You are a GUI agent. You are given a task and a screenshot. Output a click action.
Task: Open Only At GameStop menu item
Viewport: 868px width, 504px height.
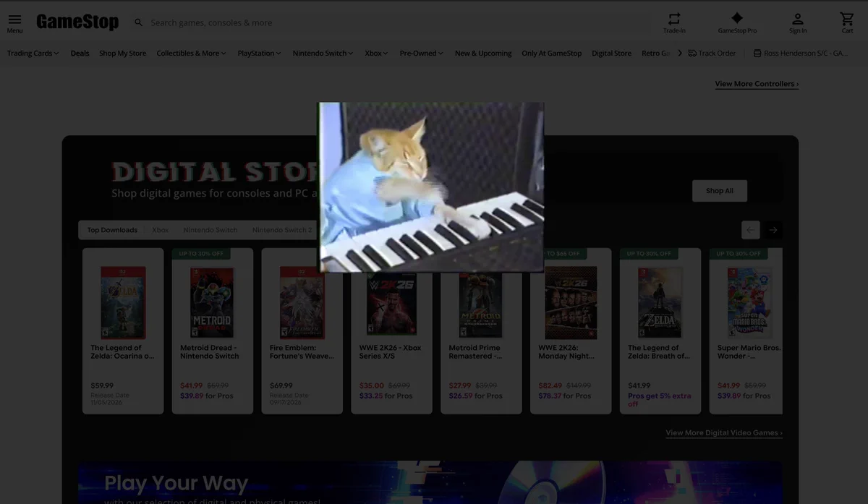click(x=551, y=53)
